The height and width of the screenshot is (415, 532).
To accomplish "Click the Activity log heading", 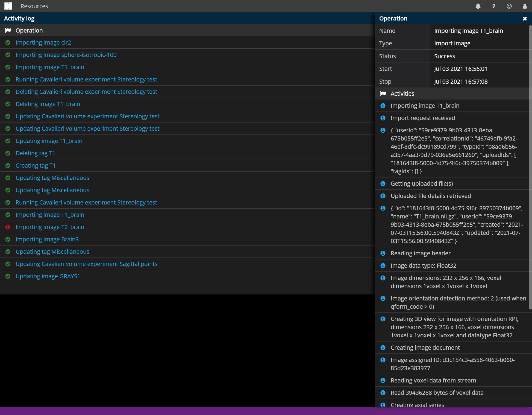I will (19, 18).
